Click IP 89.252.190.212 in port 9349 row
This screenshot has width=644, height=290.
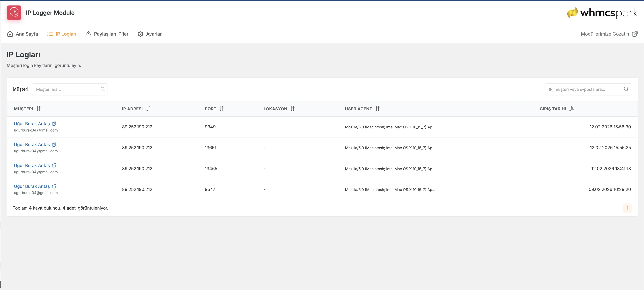pos(137,127)
